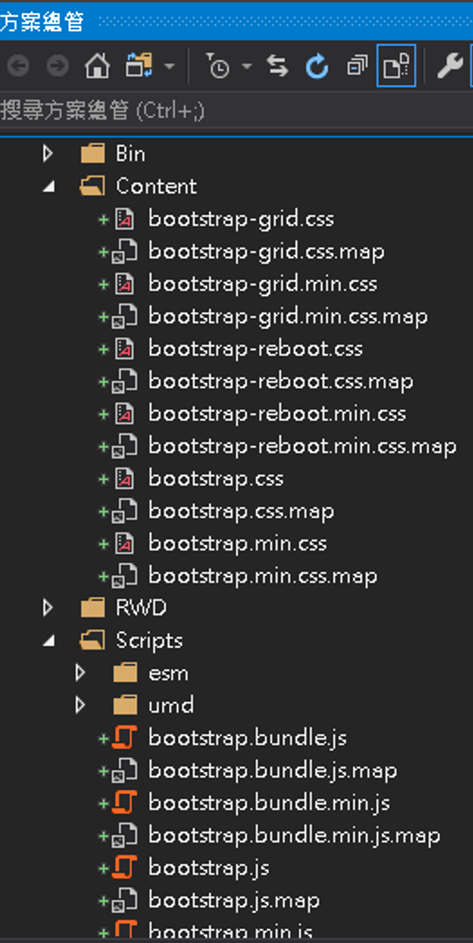This screenshot has width=473, height=943.
Task: Click the bootstrap-grid.css CSS file icon
Action: click(x=124, y=219)
